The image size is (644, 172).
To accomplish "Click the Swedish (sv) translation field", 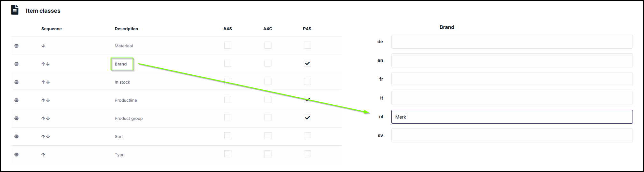I will click(x=512, y=135).
